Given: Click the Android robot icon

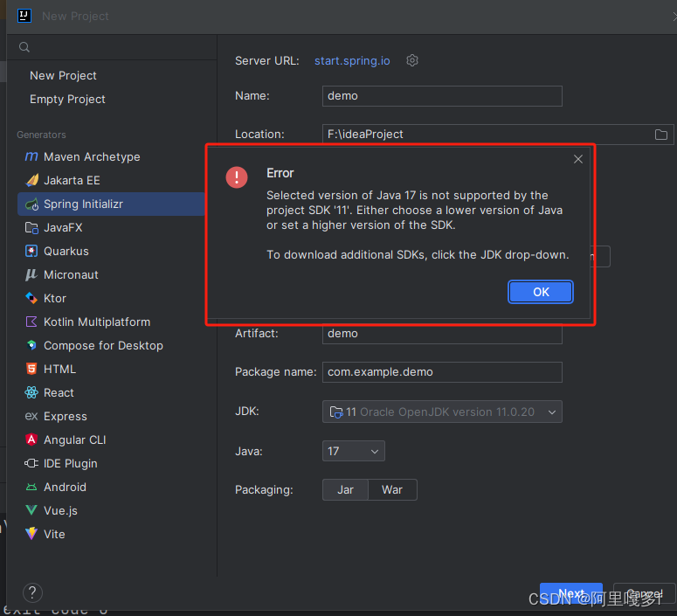Looking at the screenshot, I should (31, 487).
